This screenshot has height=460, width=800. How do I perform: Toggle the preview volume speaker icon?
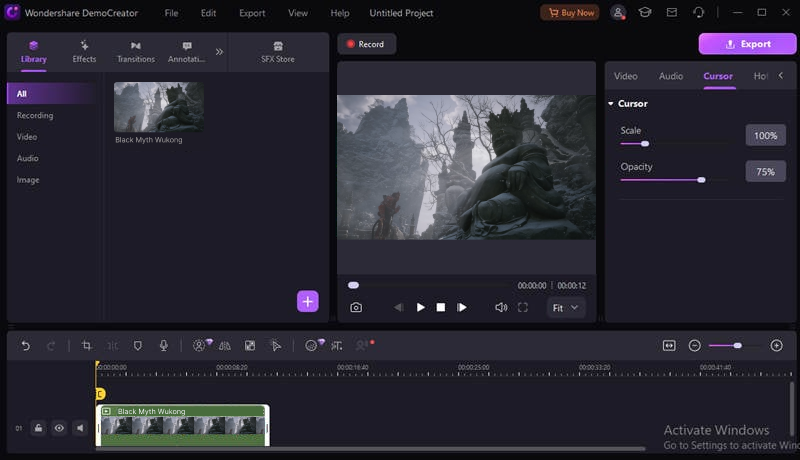[x=501, y=308]
